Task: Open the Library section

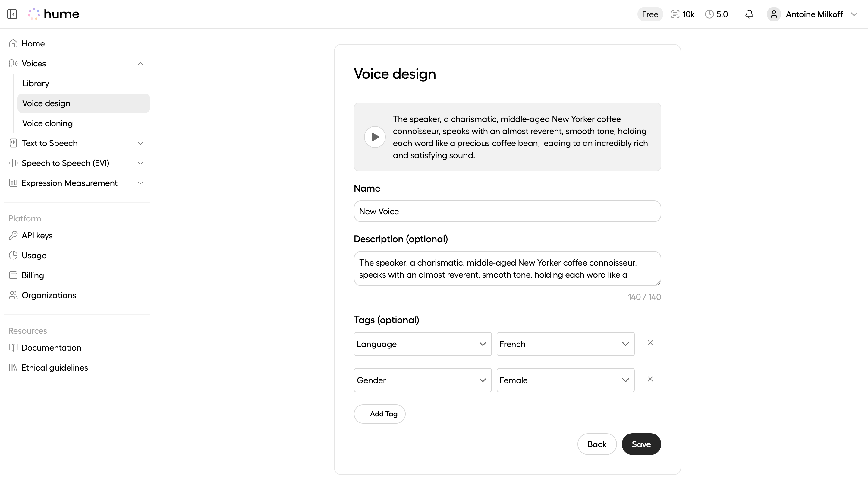Action: click(35, 83)
